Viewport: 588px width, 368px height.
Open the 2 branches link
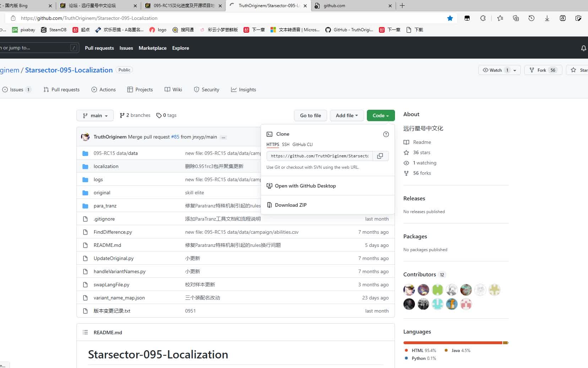[135, 115]
